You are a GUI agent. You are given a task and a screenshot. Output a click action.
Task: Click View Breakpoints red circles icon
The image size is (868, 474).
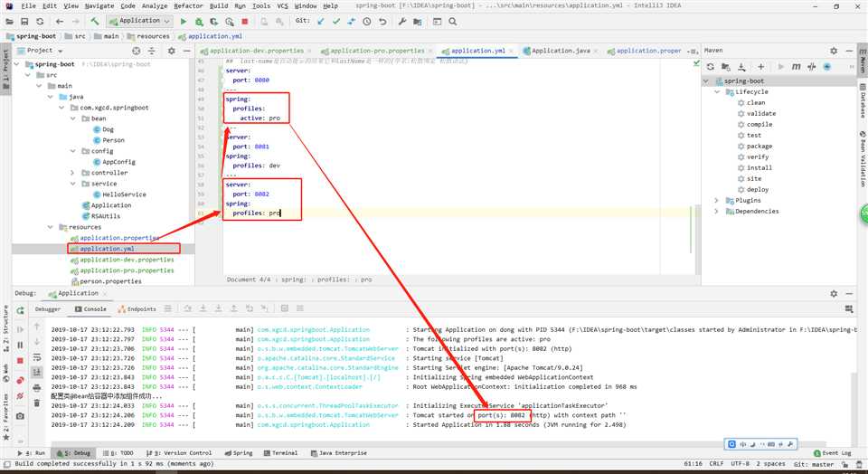[20, 381]
